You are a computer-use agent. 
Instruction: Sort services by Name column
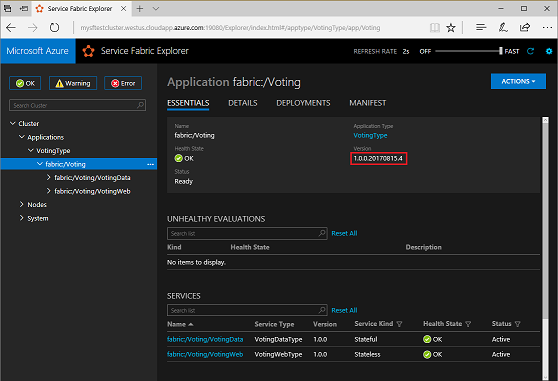[x=180, y=324]
